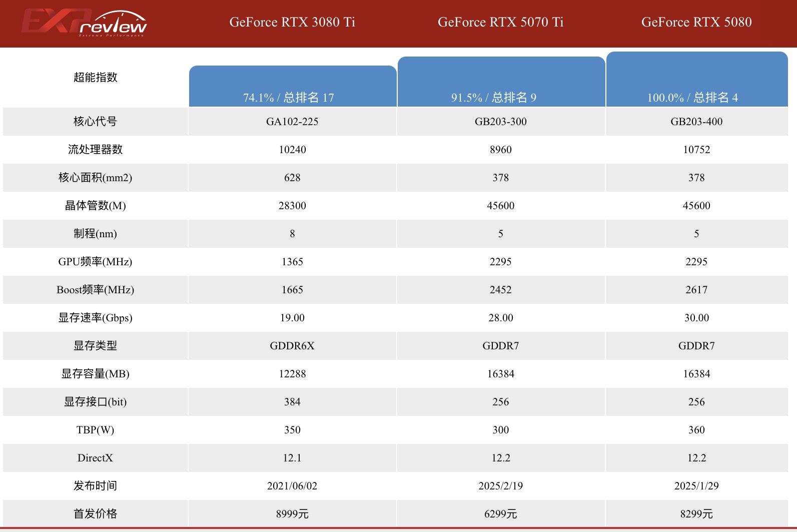
Task: Select the 19.00 memory speed value
Action: (292, 318)
